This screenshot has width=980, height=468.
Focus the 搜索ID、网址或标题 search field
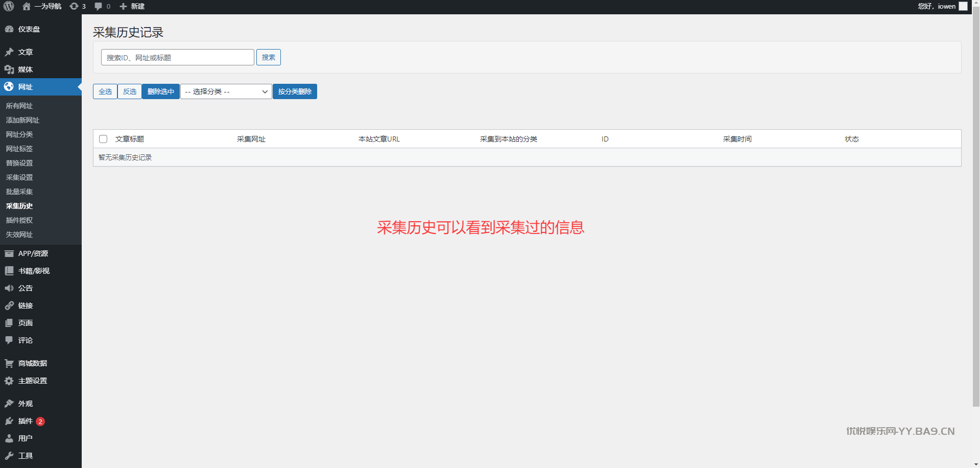click(177, 57)
